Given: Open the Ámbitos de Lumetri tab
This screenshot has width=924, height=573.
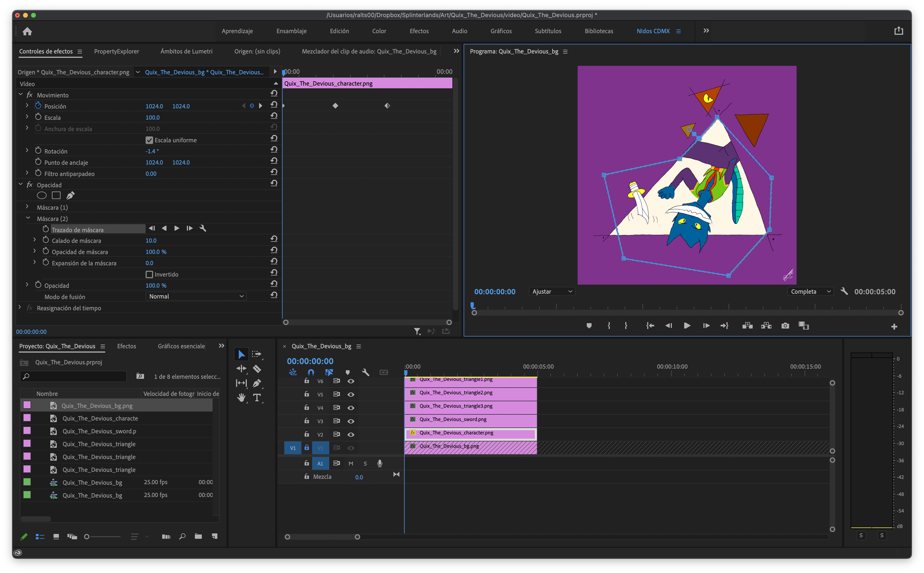Looking at the screenshot, I should (x=186, y=52).
